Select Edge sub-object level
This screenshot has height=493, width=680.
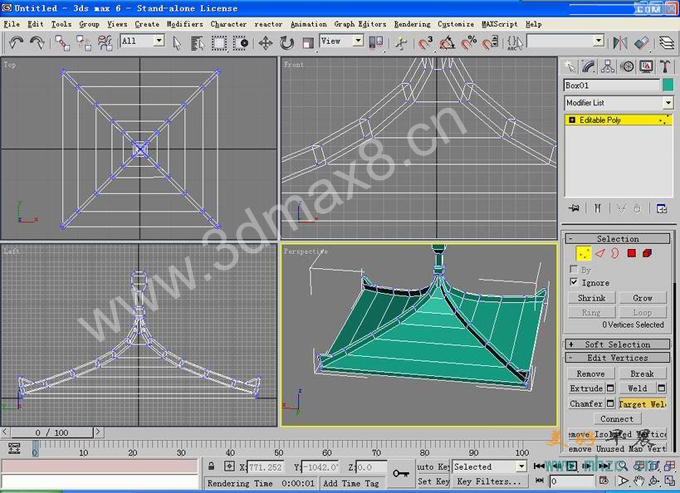pyautogui.click(x=600, y=253)
